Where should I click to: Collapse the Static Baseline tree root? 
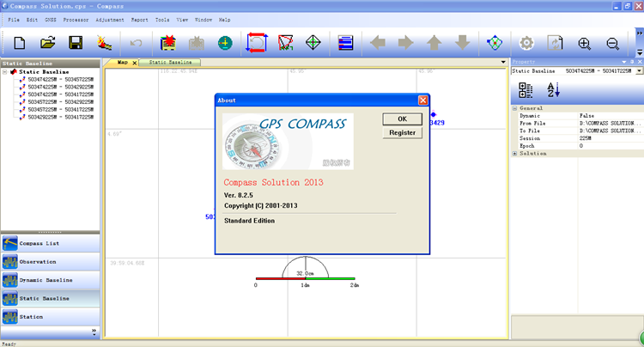click(x=5, y=72)
